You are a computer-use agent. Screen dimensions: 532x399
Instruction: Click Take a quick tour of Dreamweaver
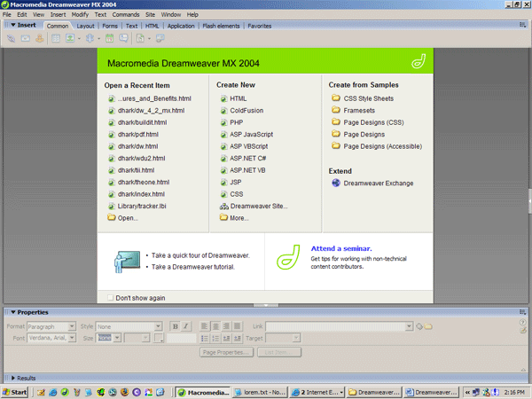(x=200, y=255)
